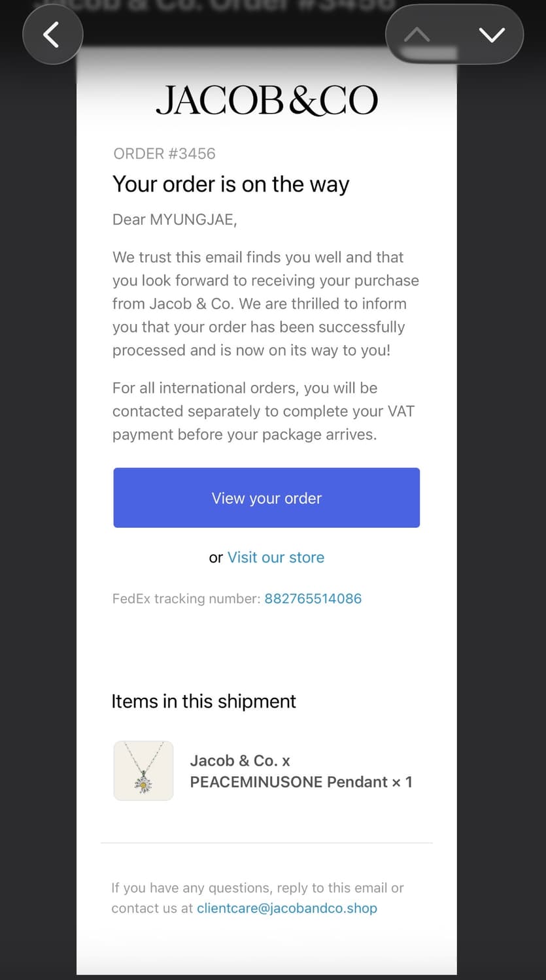Tap the "Your order is on the way" heading
Image resolution: width=546 pixels, height=980 pixels.
pyautogui.click(x=231, y=184)
